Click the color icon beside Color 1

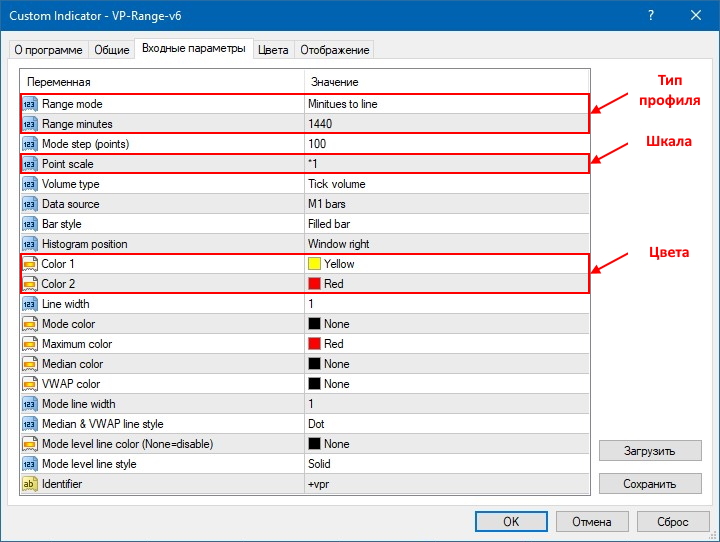coord(30,264)
